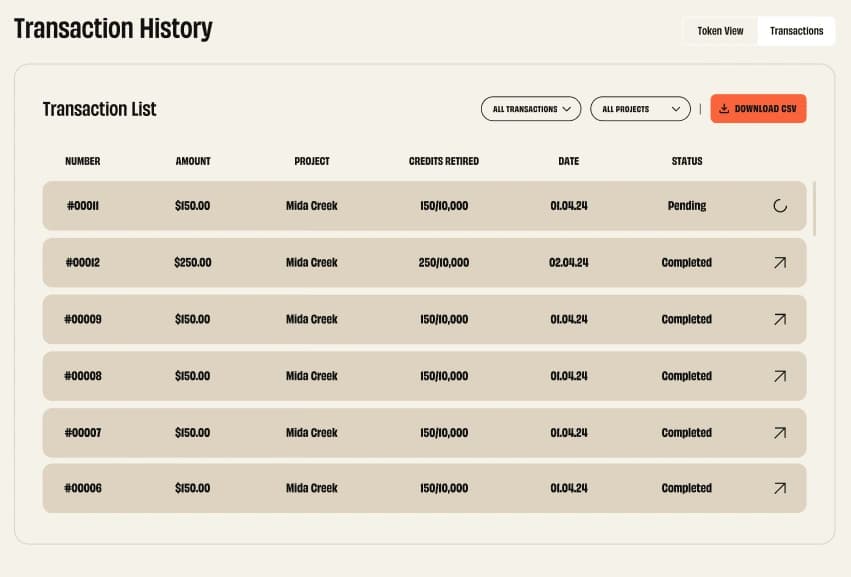Open transaction #00012 via its arrow icon
Viewport: 851px width, 577px height.
[x=779, y=262]
